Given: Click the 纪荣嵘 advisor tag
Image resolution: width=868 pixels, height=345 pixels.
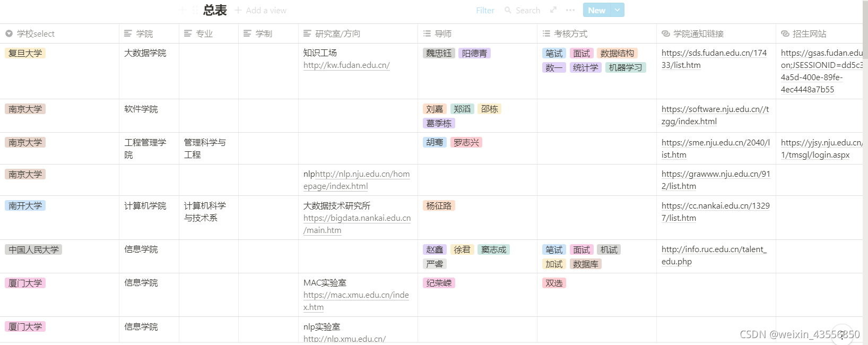Looking at the screenshot, I should (x=439, y=283).
